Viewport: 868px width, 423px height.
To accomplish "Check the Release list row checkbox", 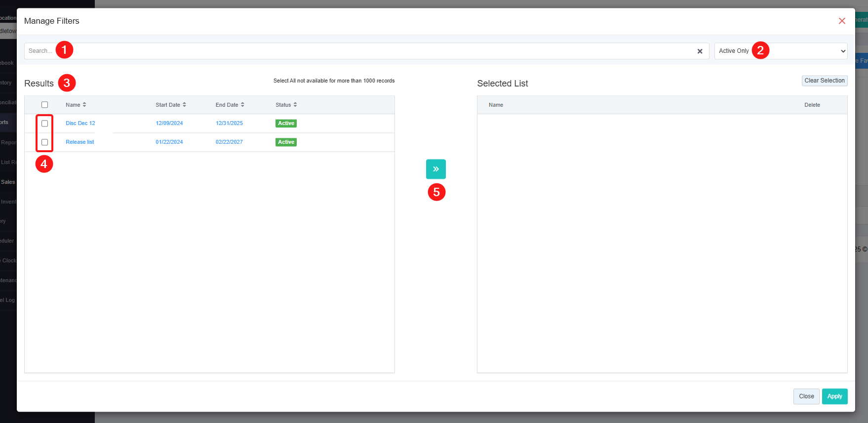I will pyautogui.click(x=45, y=142).
